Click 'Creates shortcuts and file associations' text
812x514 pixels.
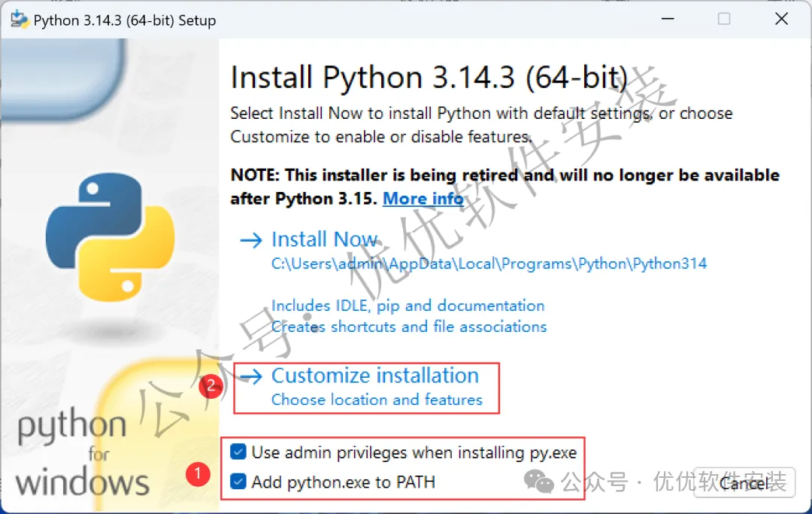point(409,327)
